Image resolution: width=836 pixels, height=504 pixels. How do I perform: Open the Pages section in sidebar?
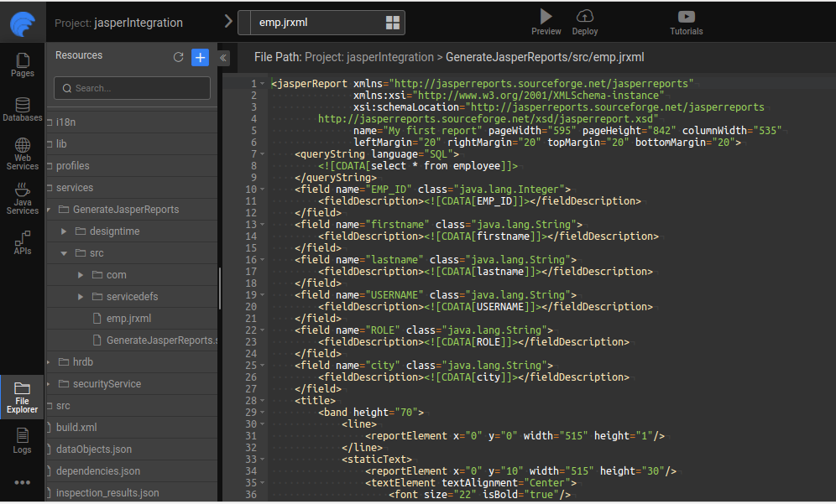pos(23,65)
